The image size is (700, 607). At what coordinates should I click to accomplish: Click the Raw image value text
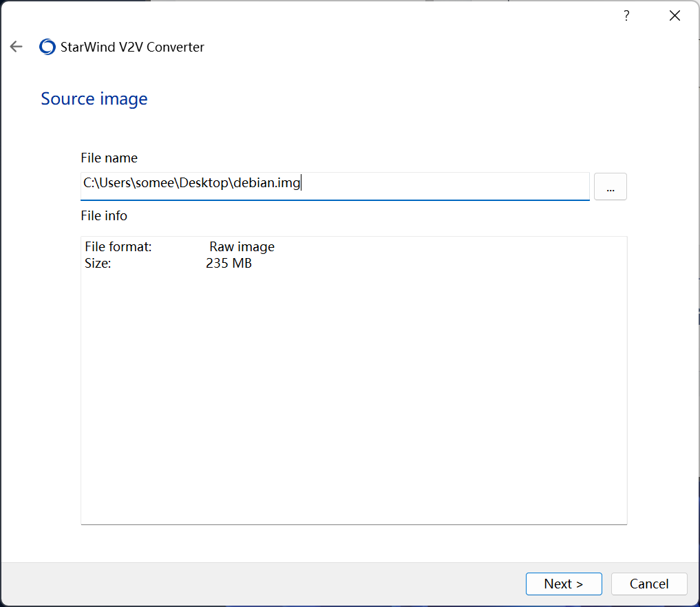(x=242, y=246)
